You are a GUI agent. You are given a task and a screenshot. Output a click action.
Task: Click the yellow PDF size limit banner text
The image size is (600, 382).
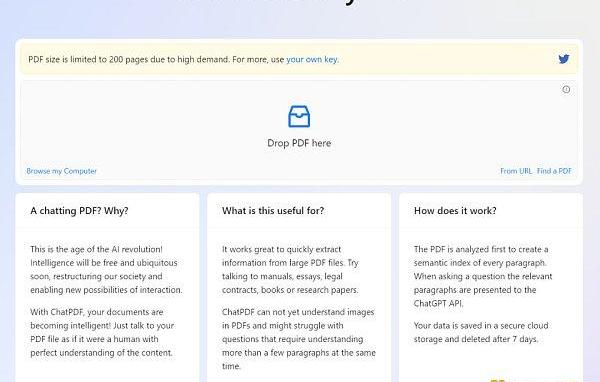(x=183, y=59)
